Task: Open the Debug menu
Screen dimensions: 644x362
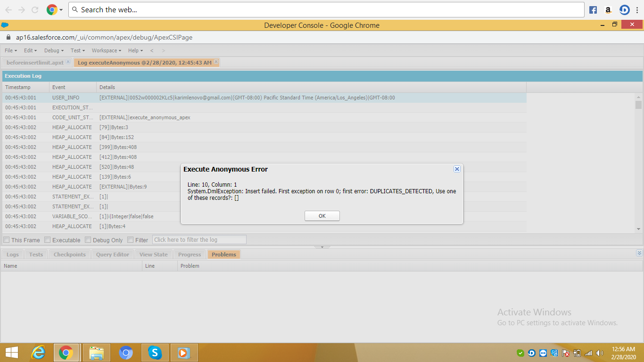Action: pos(54,50)
